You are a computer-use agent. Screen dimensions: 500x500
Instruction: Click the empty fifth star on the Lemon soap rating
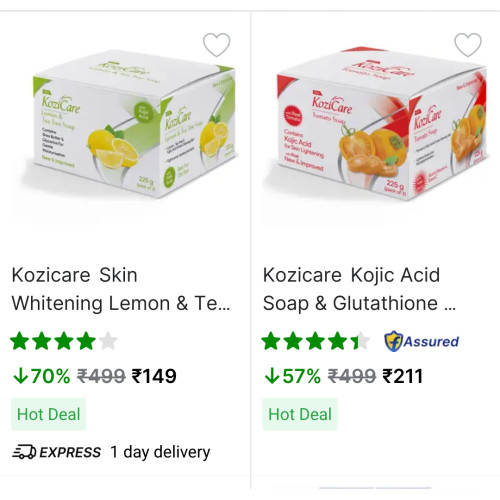pos(108,341)
